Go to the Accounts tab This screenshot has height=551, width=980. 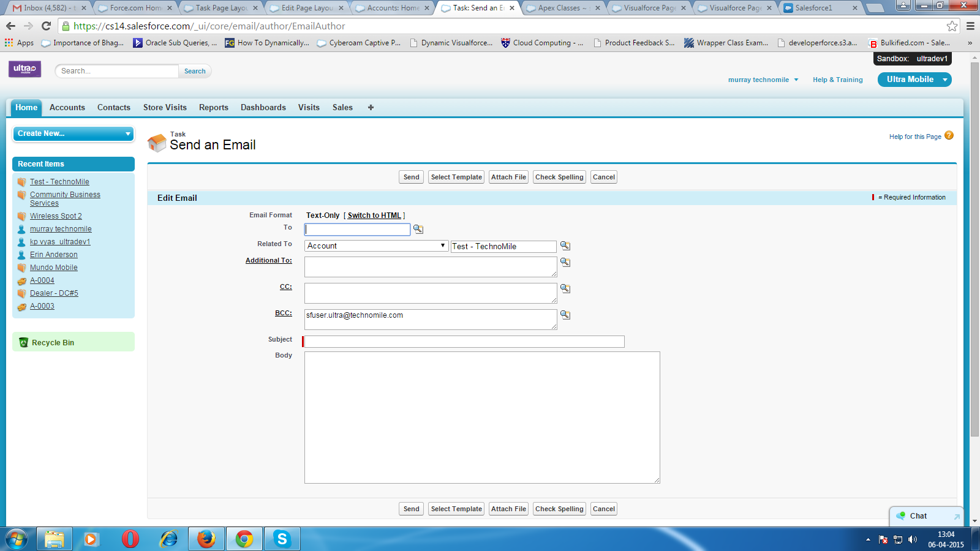(67, 108)
